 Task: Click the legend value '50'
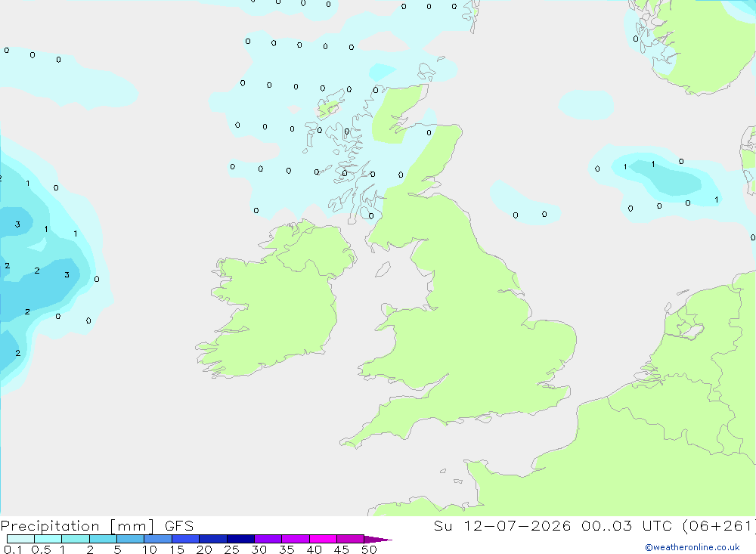point(369,549)
